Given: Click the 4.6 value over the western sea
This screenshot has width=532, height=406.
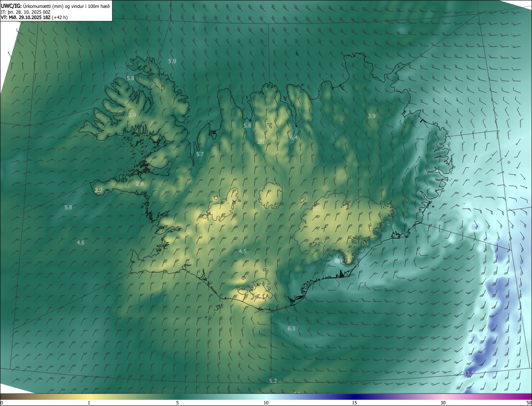Looking at the screenshot, I should pyautogui.click(x=81, y=242).
